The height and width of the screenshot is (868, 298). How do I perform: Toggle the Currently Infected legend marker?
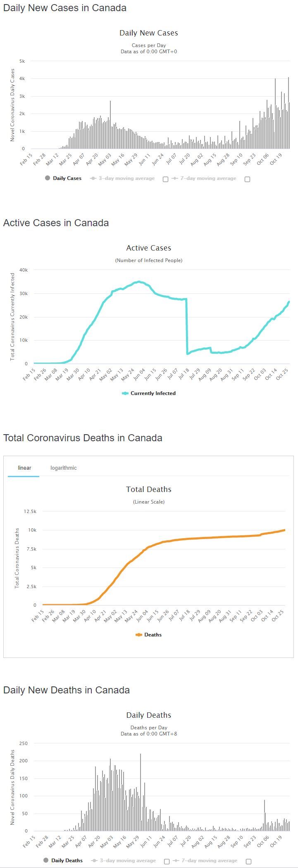(x=125, y=393)
